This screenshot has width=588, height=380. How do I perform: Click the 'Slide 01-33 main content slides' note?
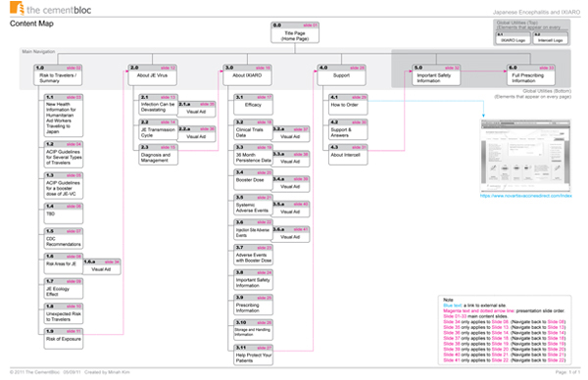point(474,316)
